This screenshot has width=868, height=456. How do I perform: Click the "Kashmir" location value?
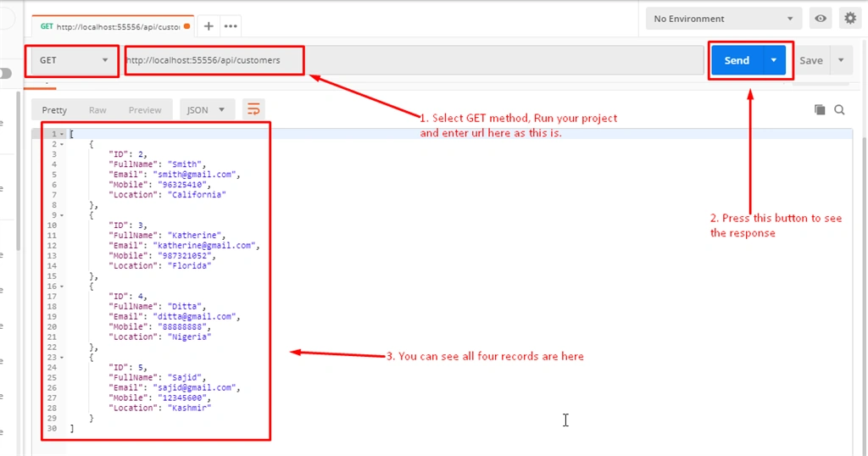point(189,408)
